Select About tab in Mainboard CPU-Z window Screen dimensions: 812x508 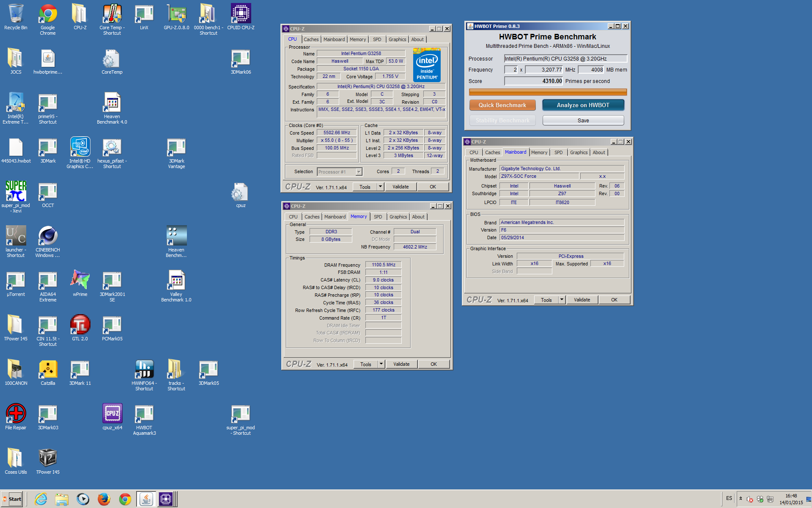pos(598,152)
